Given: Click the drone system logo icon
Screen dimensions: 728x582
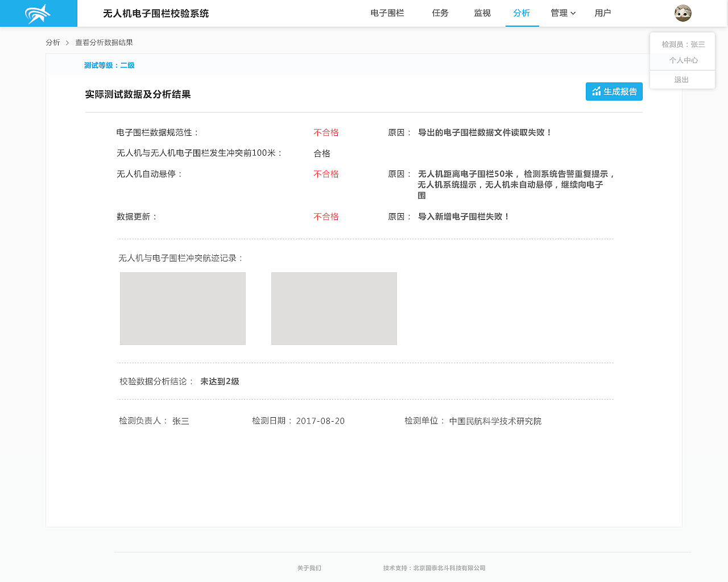Looking at the screenshot, I should click(x=36, y=13).
